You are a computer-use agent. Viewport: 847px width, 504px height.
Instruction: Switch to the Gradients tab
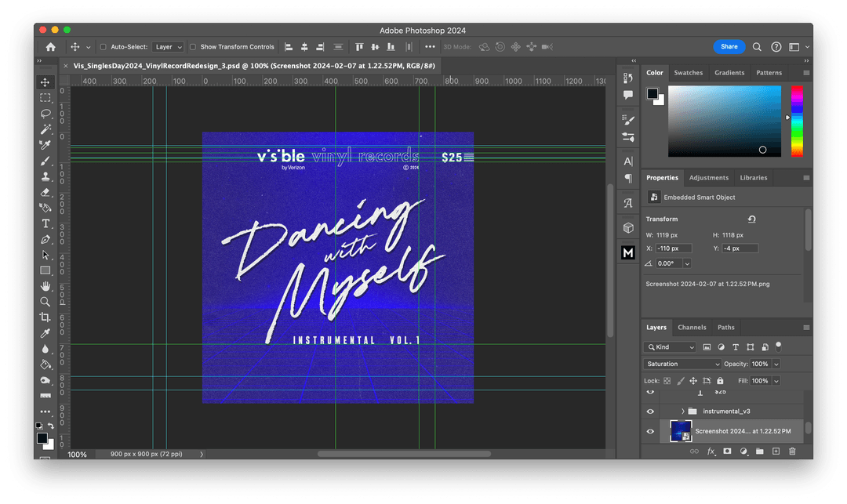click(x=729, y=73)
